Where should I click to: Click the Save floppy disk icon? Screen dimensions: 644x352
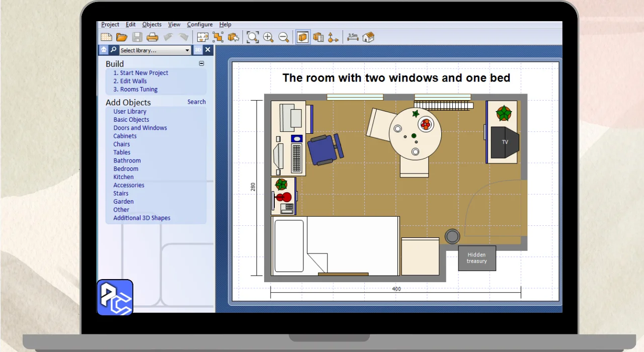(137, 37)
